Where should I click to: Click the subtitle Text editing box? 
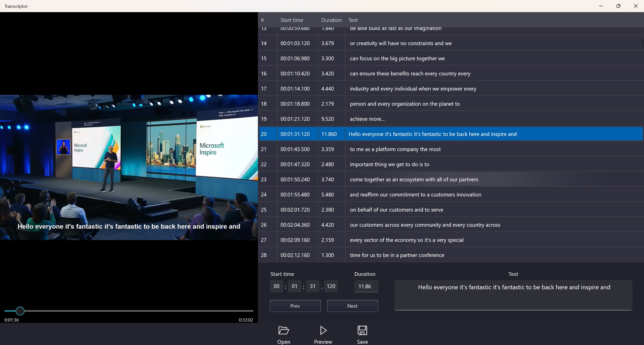click(x=513, y=295)
